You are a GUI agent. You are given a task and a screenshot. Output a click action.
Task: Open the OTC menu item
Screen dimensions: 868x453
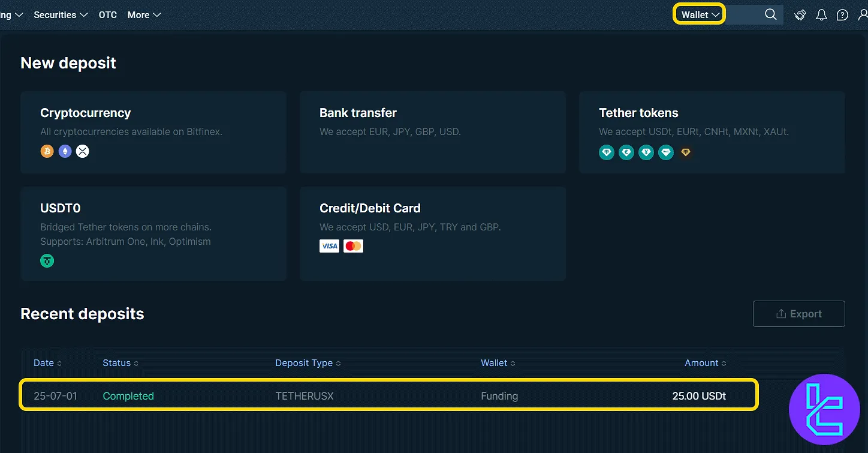pos(108,14)
